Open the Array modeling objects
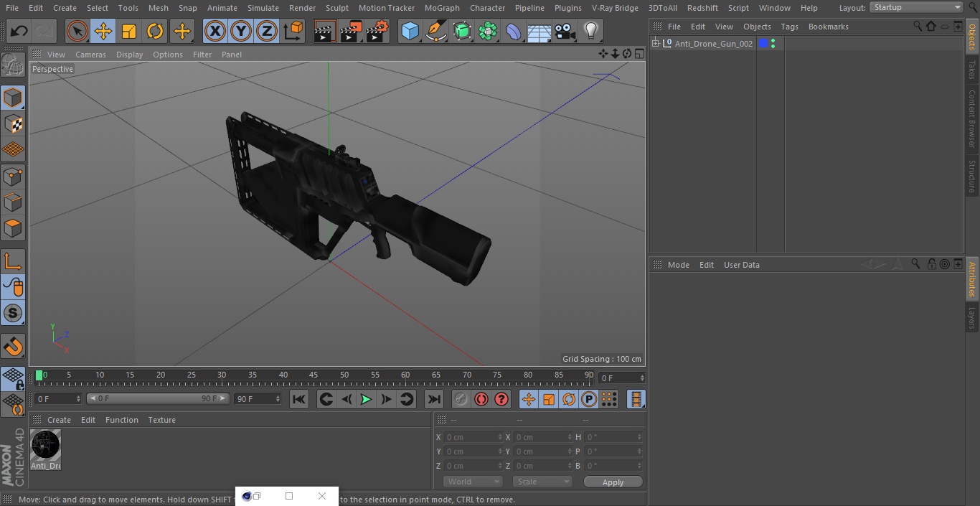 coord(488,31)
